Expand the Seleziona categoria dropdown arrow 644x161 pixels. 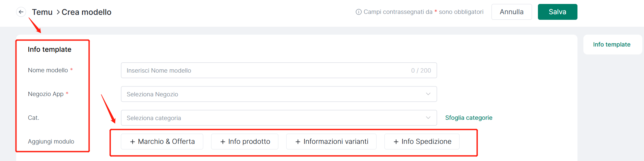pos(428,118)
